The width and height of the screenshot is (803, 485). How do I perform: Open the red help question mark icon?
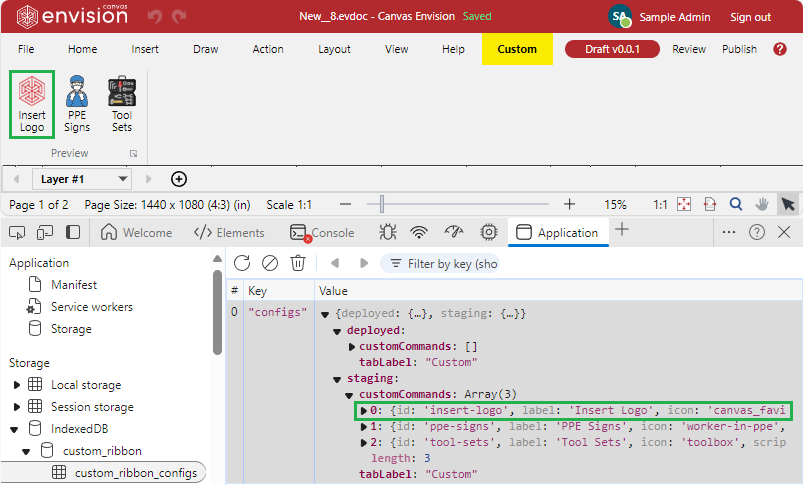coord(780,49)
